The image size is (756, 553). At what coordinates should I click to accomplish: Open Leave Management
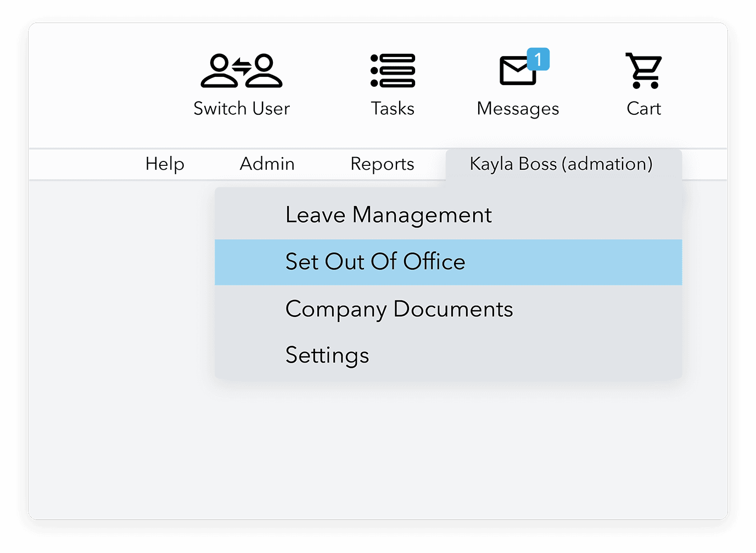pyautogui.click(x=388, y=215)
